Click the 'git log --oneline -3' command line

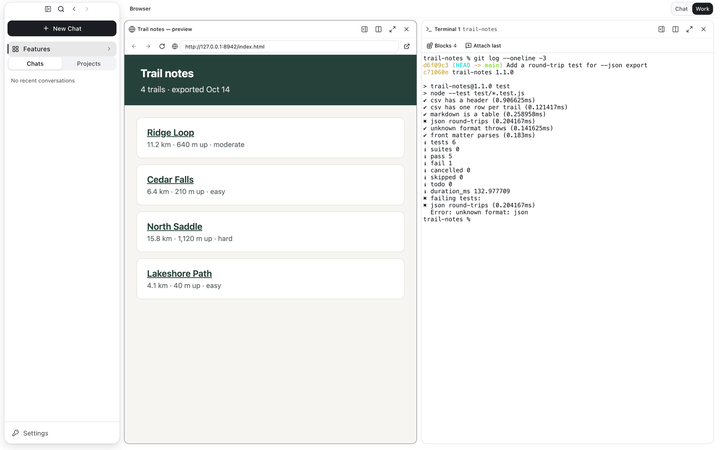[510, 58]
